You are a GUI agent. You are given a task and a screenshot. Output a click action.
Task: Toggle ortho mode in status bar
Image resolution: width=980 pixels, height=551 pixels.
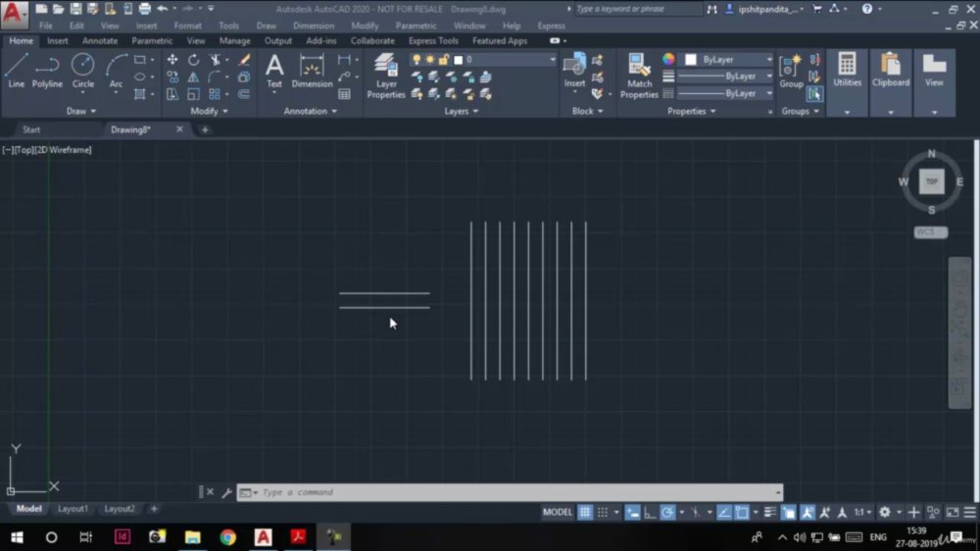[x=650, y=512]
